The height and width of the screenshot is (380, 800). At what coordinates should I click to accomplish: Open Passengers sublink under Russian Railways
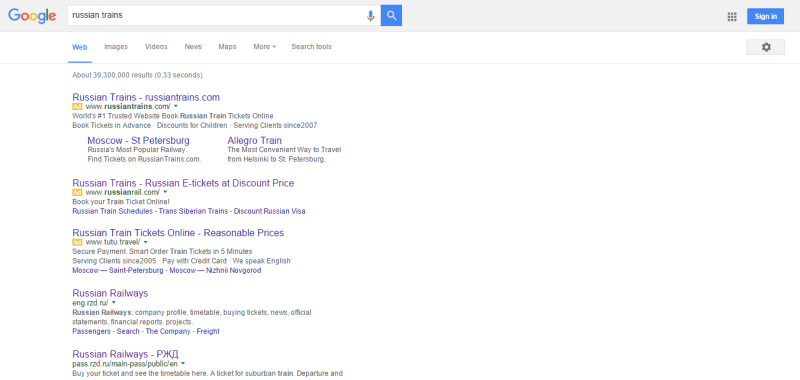[x=91, y=332]
